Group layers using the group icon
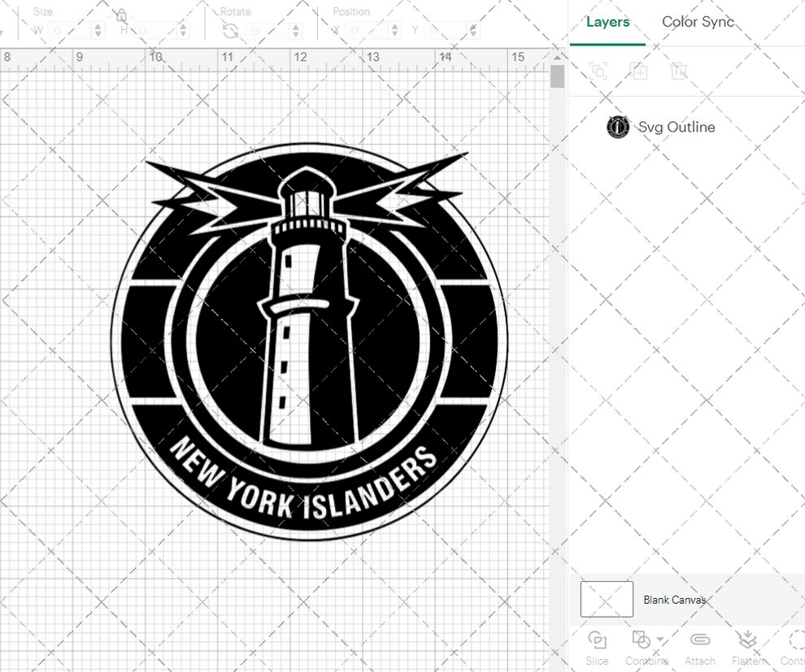Viewport: 805px width, 672px height. tap(598, 71)
